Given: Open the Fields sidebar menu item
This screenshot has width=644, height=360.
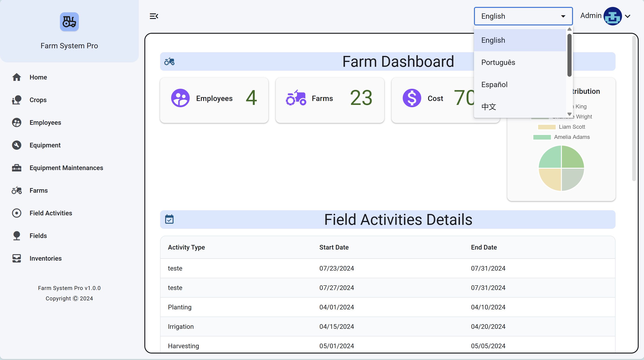Looking at the screenshot, I should tap(38, 236).
